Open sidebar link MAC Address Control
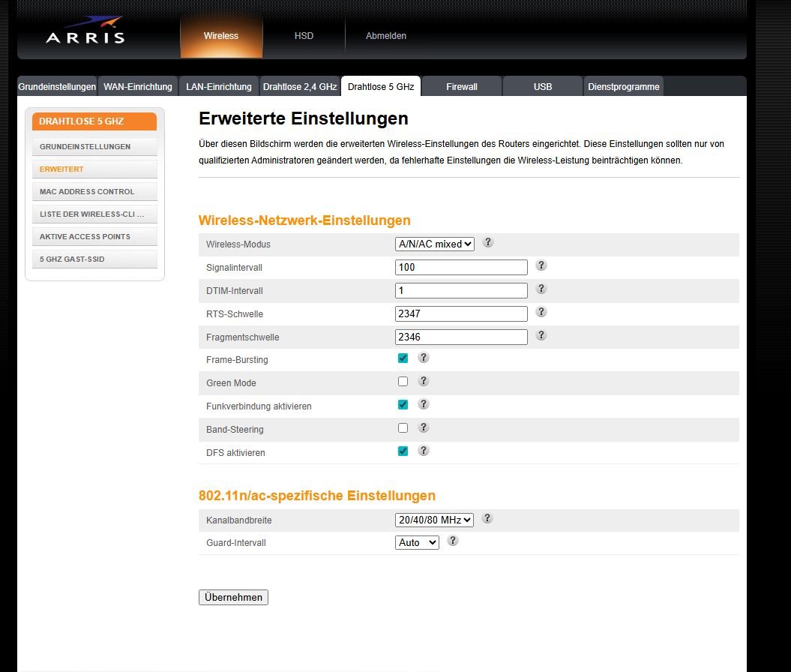 click(x=94, y=192)
